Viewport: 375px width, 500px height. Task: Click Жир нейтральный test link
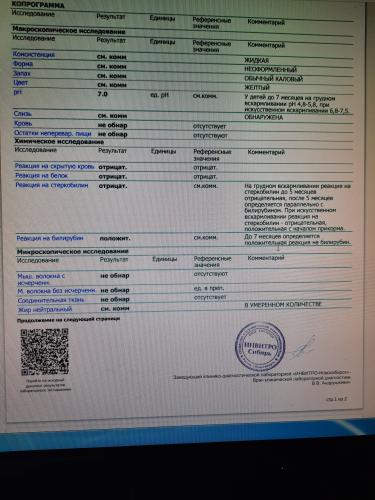(x=45, y=310)
